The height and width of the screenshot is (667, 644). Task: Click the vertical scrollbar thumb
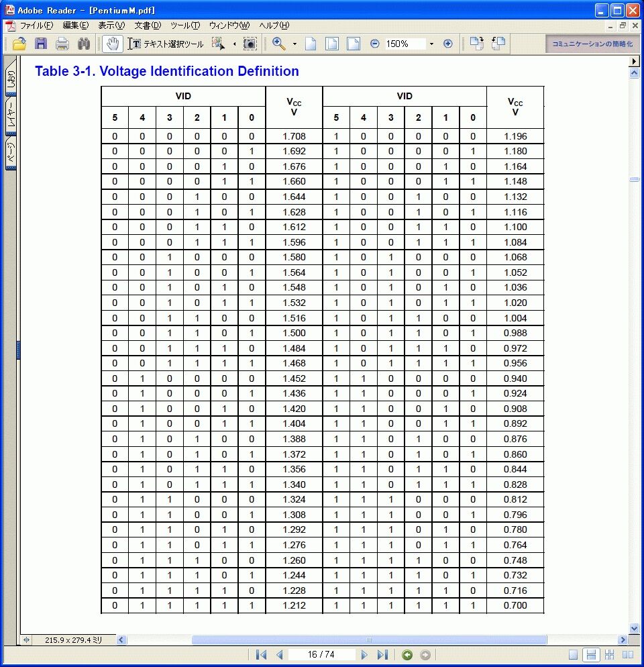pyautogui.click(x=634, y=180)
